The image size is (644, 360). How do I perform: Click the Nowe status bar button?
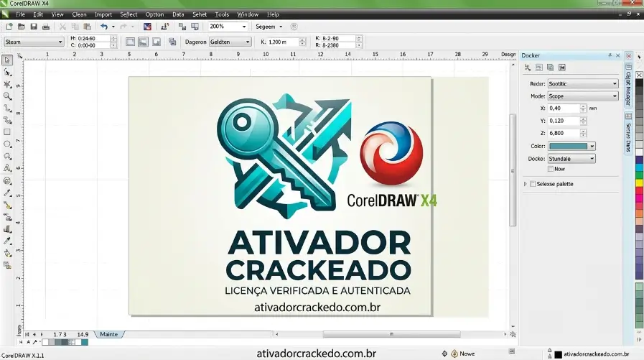[463, 354]
